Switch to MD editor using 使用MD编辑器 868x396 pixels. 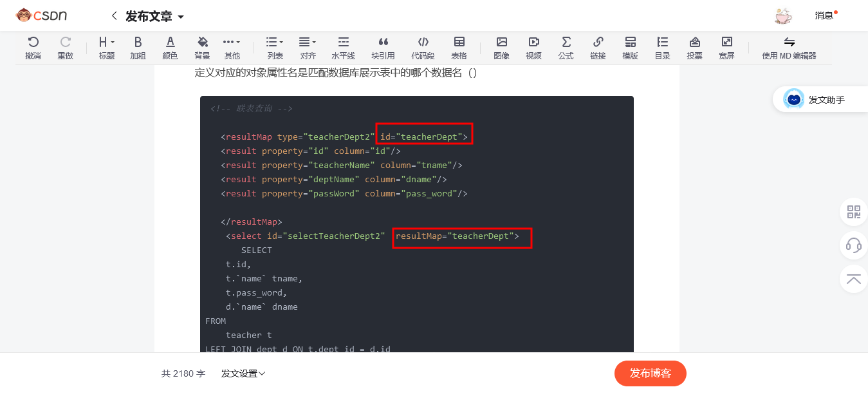click(790, 48)
